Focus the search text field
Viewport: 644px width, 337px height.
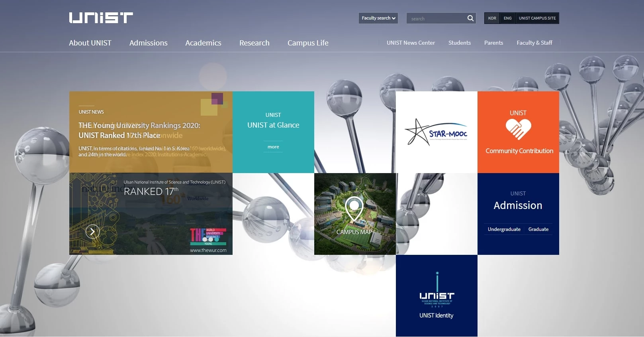click(437, 18)
